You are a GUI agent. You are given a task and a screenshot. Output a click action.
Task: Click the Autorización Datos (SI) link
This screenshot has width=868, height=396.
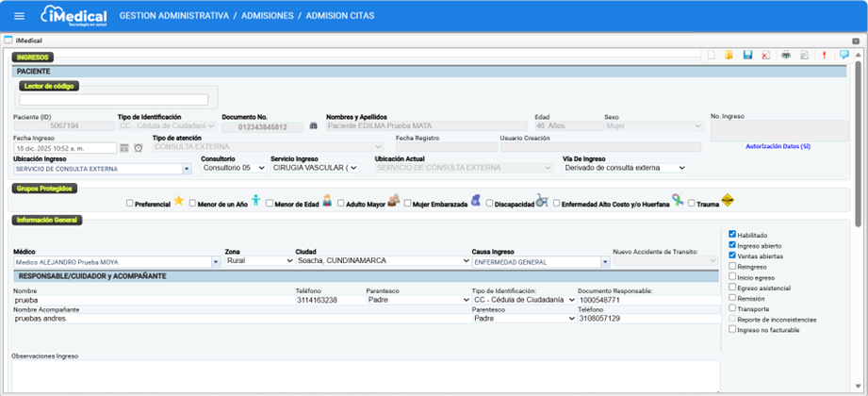(x=778, y=146)
